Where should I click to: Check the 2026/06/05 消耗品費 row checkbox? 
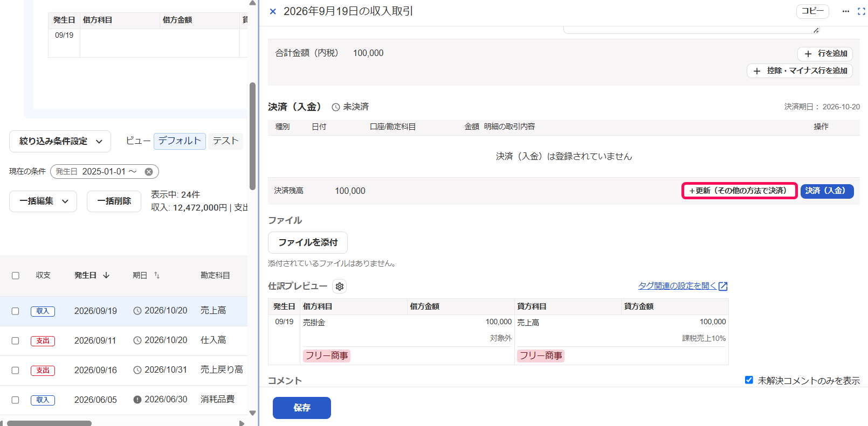pos(16,400)
